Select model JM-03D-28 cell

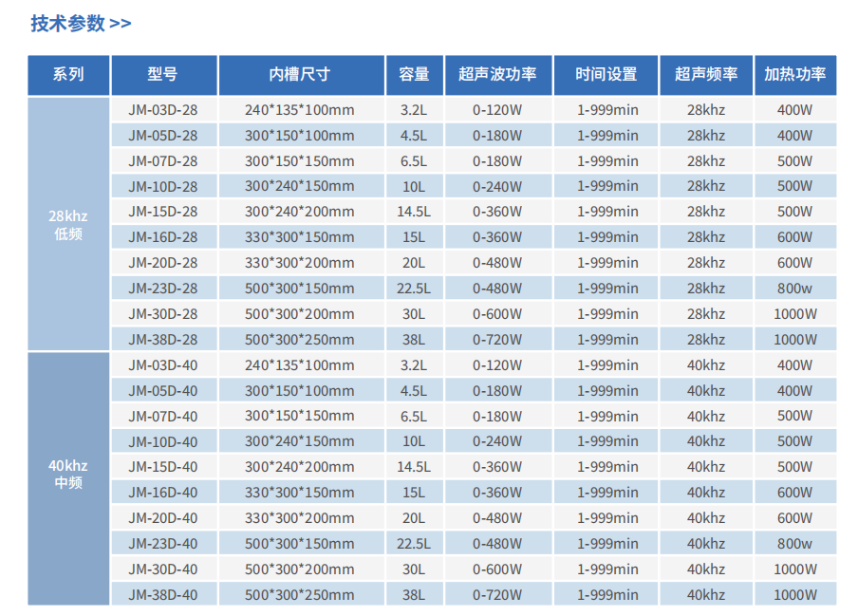click(x=163, y=110)
